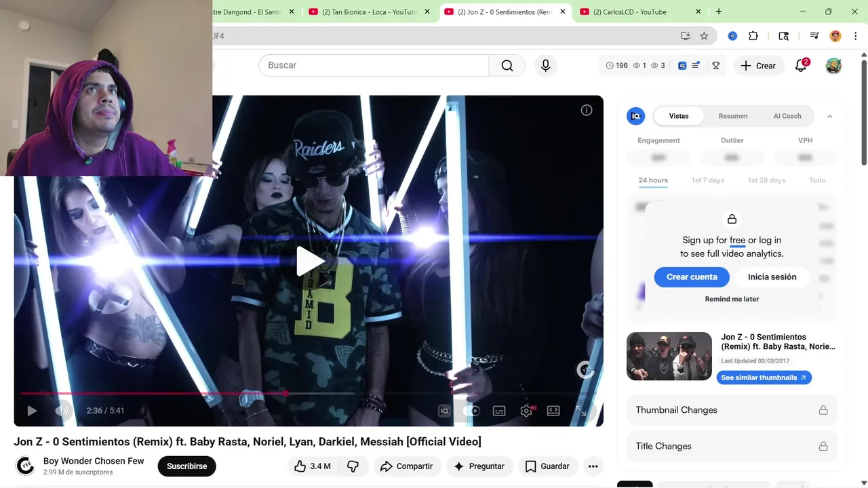Start voice search with the microphone icon
Screen dimensions: 868x488
coord(546,65)
